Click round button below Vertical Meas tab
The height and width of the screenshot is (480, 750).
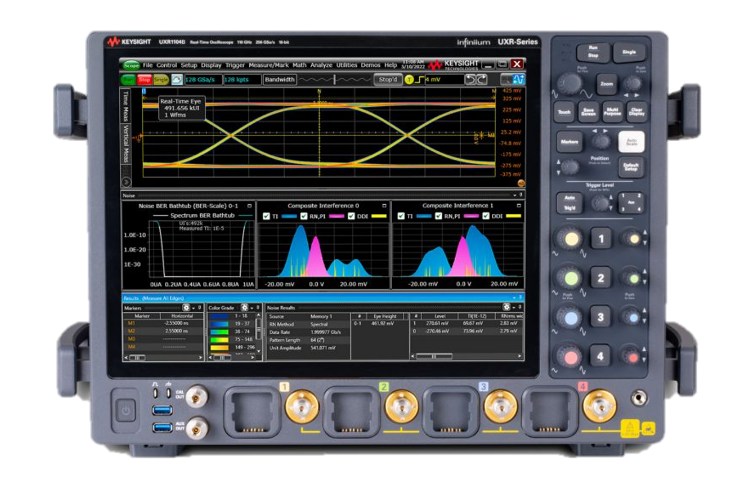126,182
